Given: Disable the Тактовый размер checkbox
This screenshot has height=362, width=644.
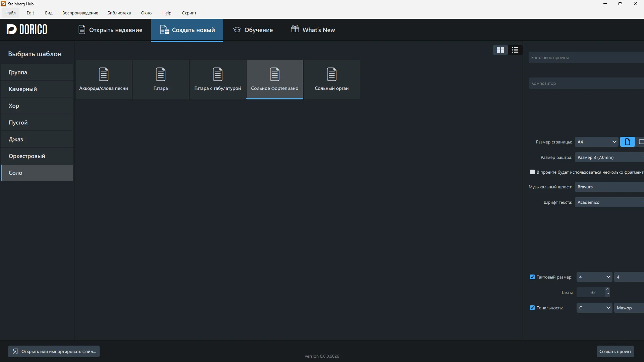Looking at the screenshot, I should click(532, 277).
